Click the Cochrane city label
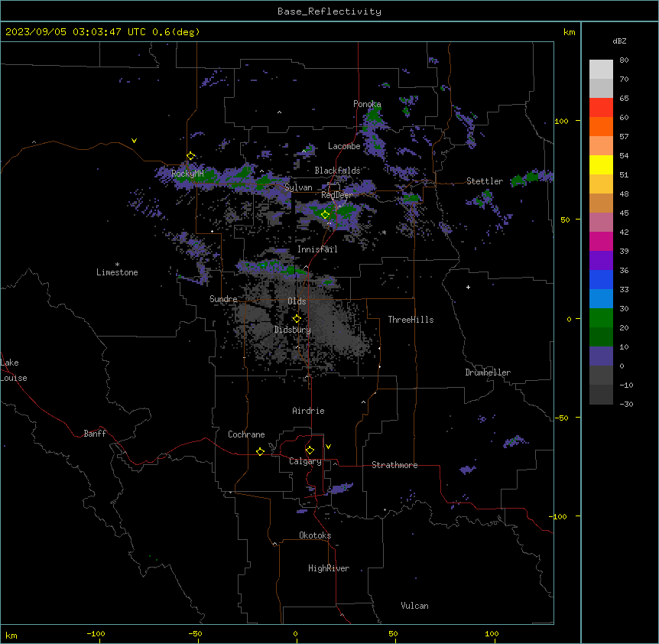 [x=246, y=434]
